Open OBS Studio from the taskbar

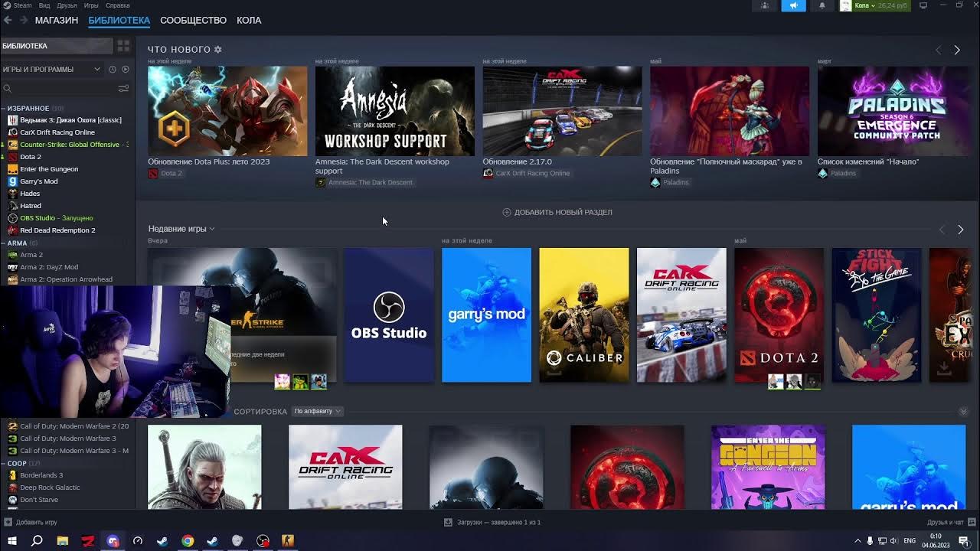(263, 541)
